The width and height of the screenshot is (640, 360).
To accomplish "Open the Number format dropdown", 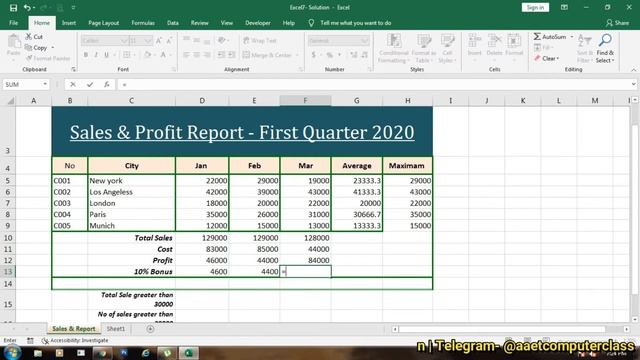I will [364, 40].
